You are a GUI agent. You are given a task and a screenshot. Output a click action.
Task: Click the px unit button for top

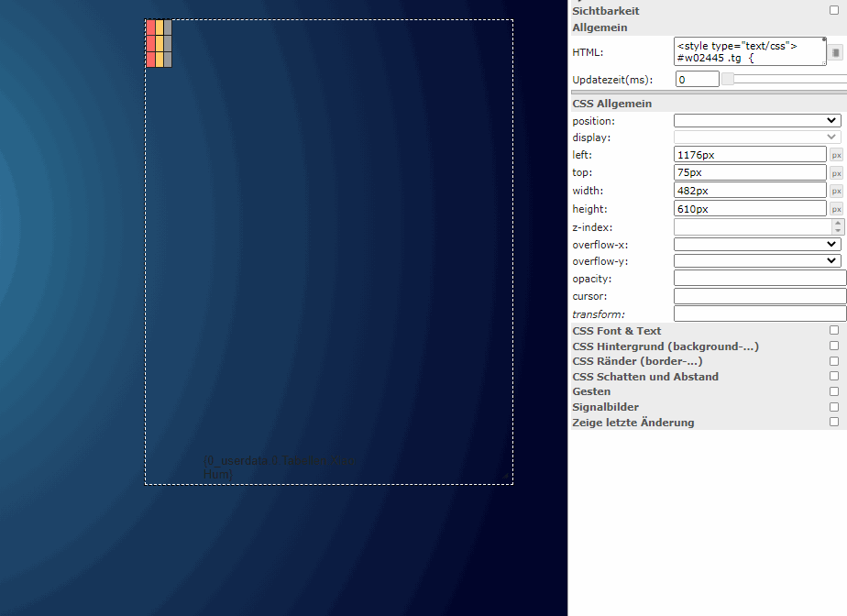click(836, 172)
